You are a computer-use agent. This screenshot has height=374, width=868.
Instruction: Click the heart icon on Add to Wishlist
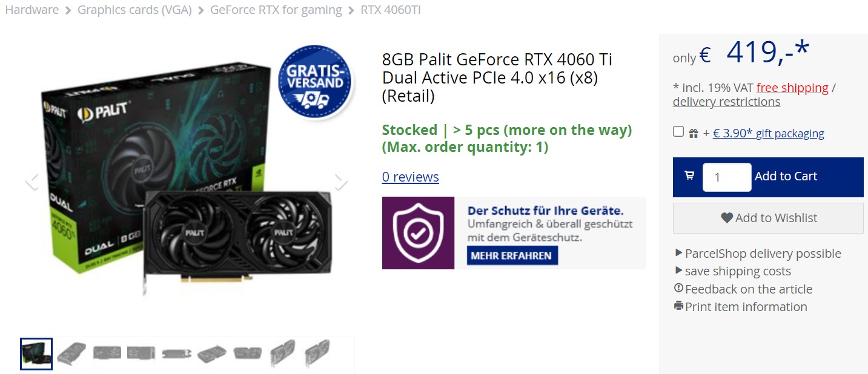click(x=727, y=218)
